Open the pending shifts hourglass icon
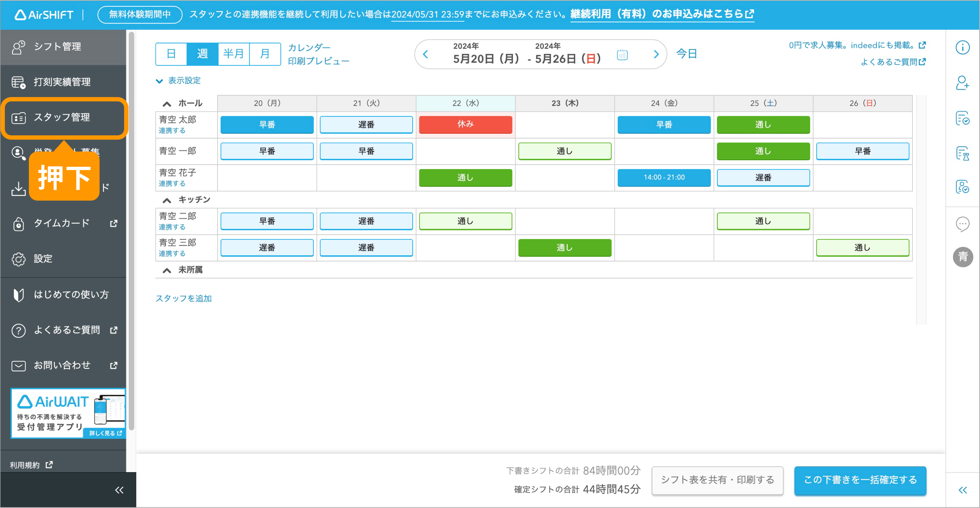Viewport: 980px width, 508px height. 962,153
